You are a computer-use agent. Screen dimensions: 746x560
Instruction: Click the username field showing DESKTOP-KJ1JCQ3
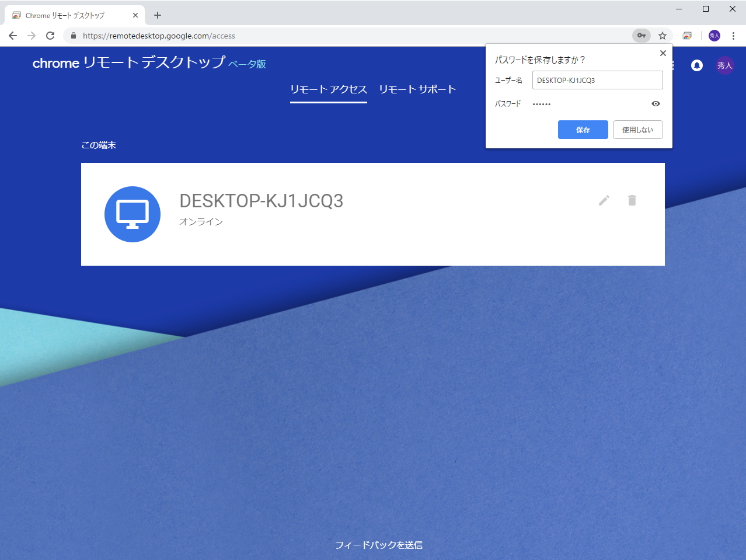click(x=597, y=80)
